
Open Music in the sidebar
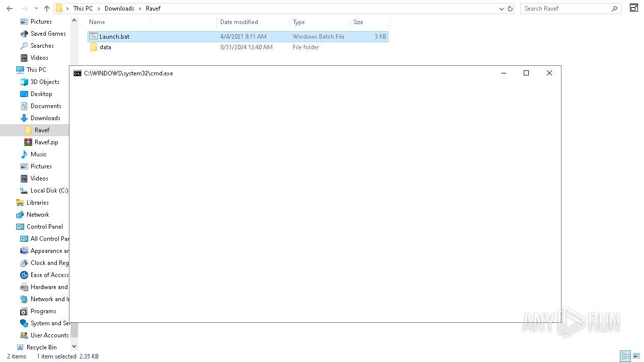[x=39, y=154]
